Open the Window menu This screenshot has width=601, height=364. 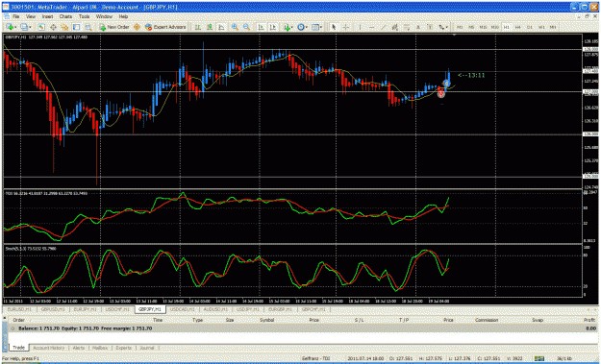click(104, 17)
